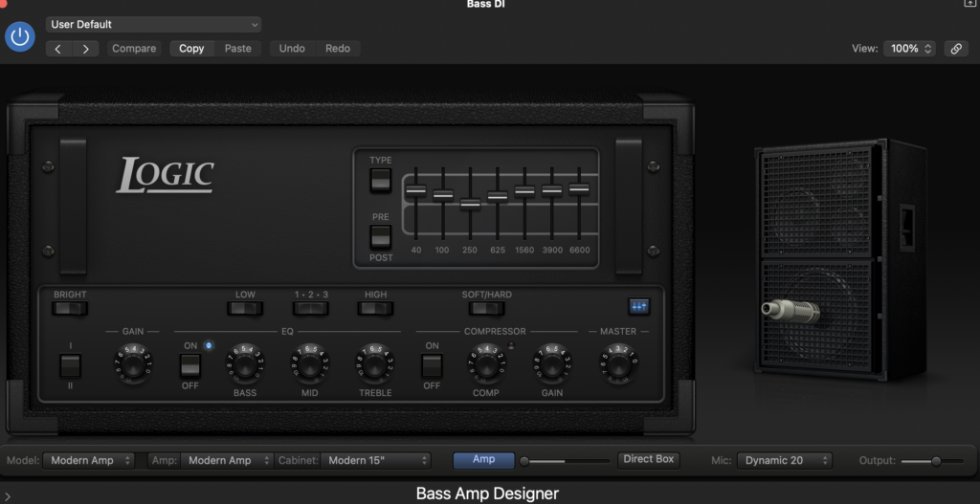This screenshot has height=504, width=980.
Task: Open the Cabinet Modern 15" dropdown
Action: pos(375,460)
